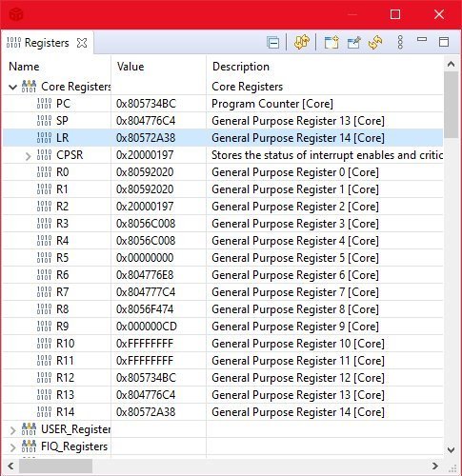Click the group icon beside Core Registers
Image resolution: width=462 pixels, height=476 pixels.
pos(29,87)
